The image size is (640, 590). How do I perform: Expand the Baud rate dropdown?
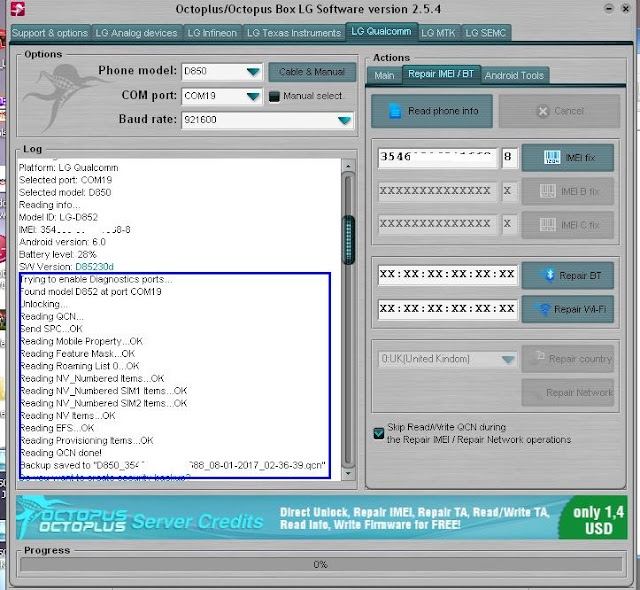pyautogui.click(x=344, y=120)
